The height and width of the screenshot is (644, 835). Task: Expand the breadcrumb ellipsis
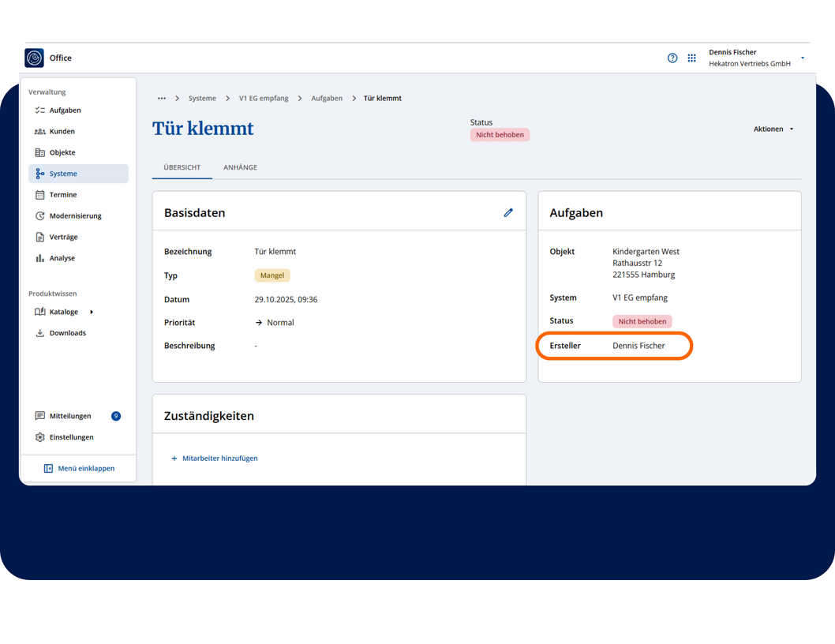[x=162, y=99]
